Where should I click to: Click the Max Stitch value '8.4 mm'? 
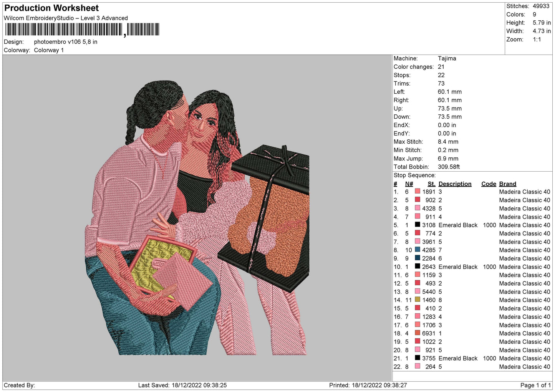click(448, 142)
